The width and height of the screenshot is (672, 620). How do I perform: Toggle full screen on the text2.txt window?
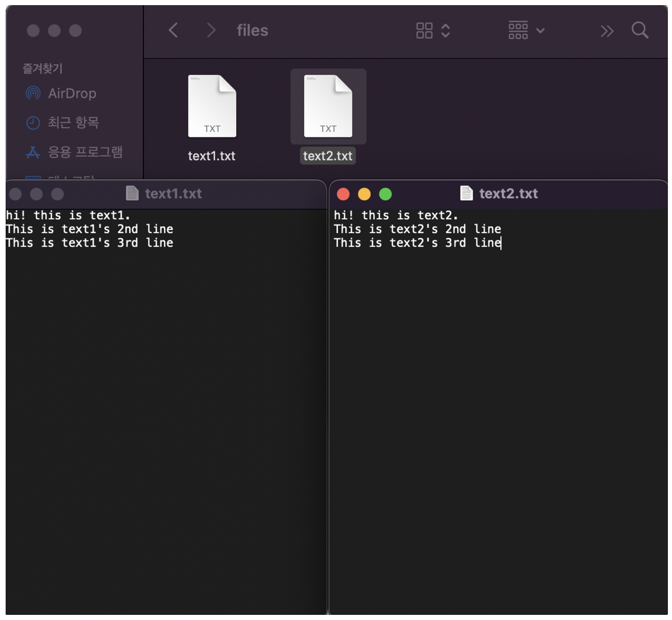point(385,194)
